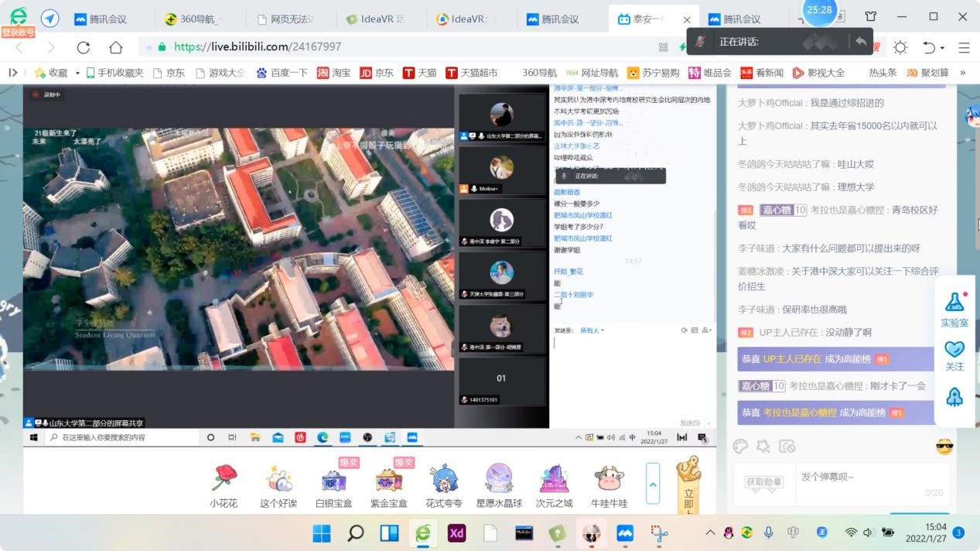Toggle browser night mode sun icon

pyautogui.click(x=900, y=47)
